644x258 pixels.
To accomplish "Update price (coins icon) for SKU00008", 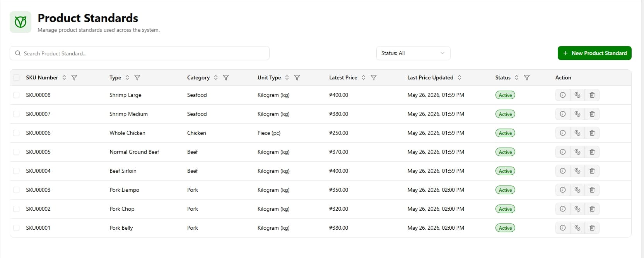I will coord(577,95).
